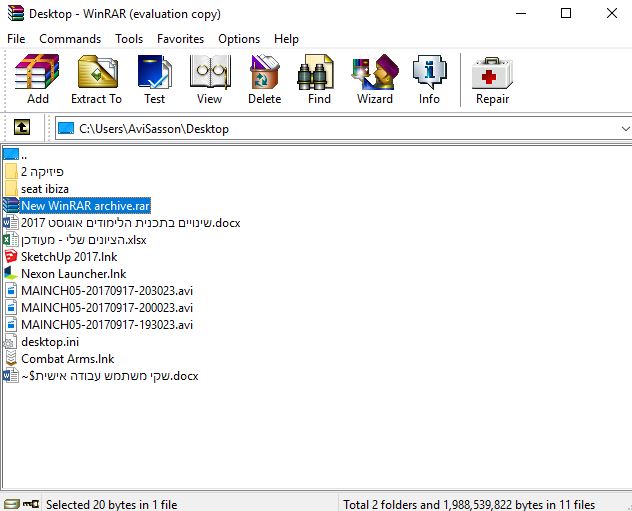Image resolution: width=632 pixels, height=511 pixels.
Task: Click the New WinRAR archive.rar file icon
Action: [10, 205]
